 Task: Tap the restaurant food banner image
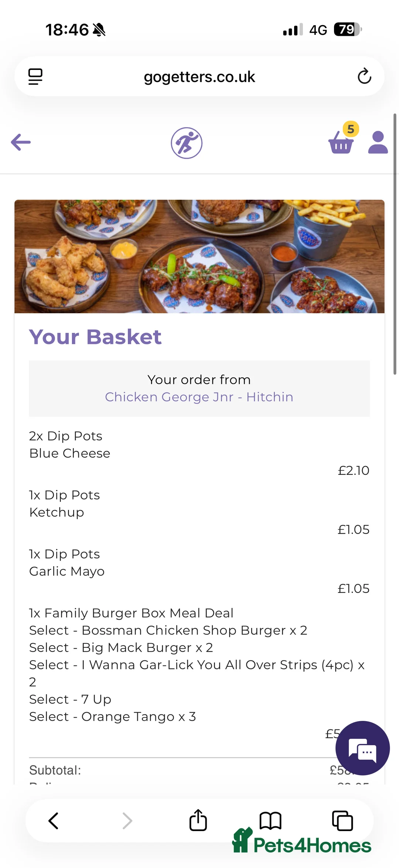pos(199,256)
